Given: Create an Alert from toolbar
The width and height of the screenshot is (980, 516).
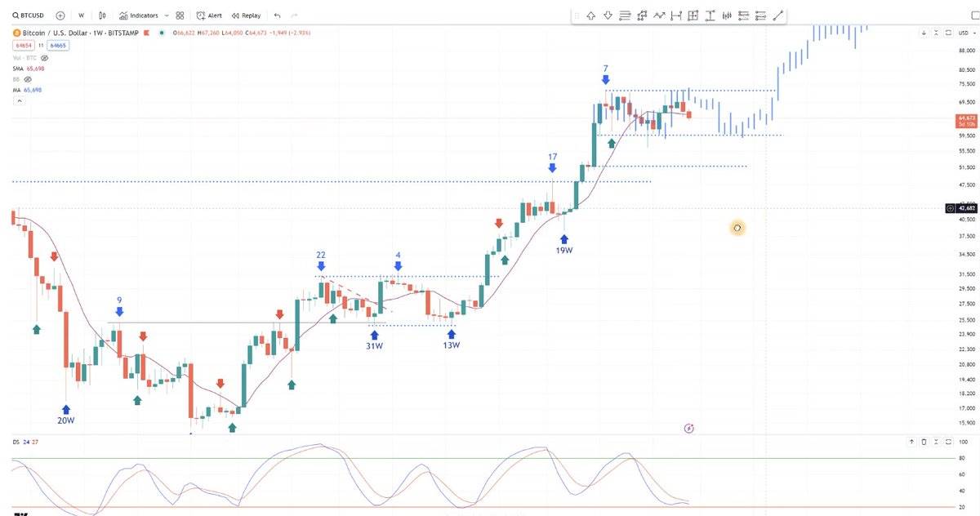Looking at the screenshot, I should [209, 15].
